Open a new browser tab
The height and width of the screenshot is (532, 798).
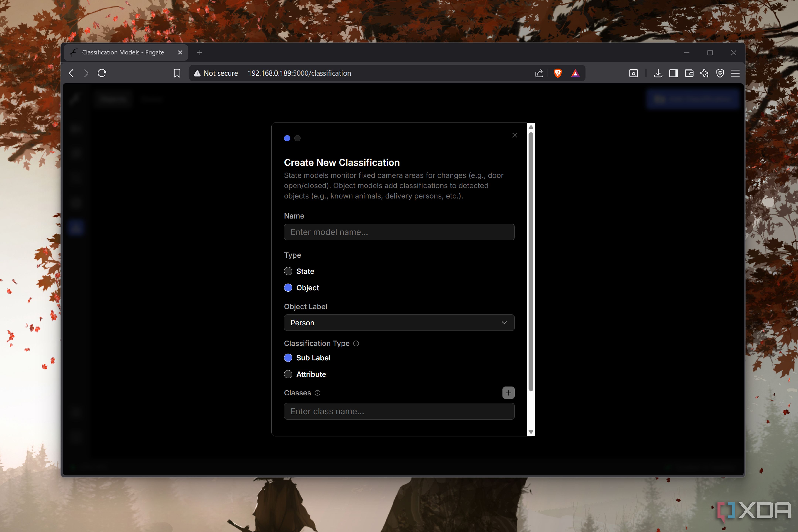tap(199, 53)
